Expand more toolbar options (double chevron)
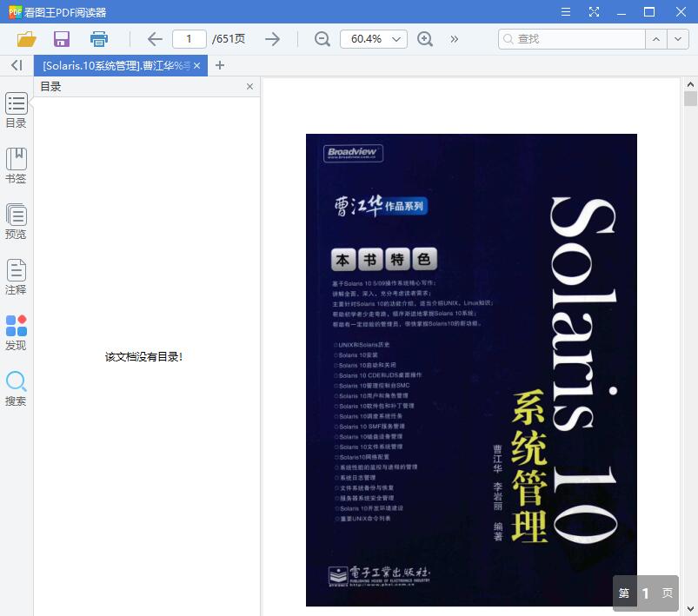Screen dimensions: 698x616 coord(454,39)
